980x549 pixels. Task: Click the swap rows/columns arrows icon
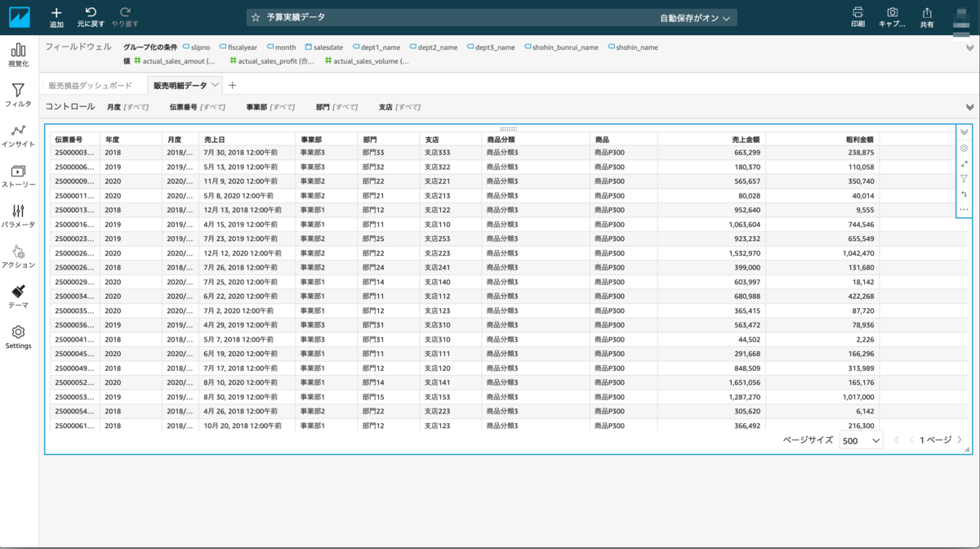[x=964, y=194]
